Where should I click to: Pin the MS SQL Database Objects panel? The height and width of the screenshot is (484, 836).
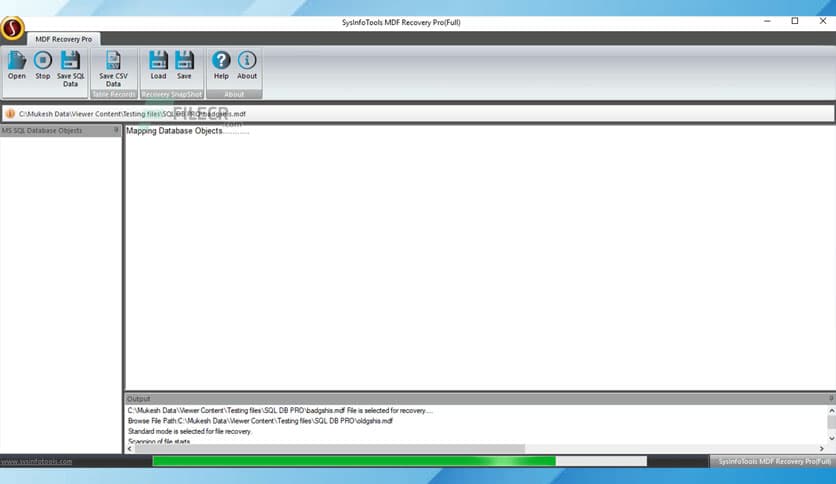pos(116,130)
